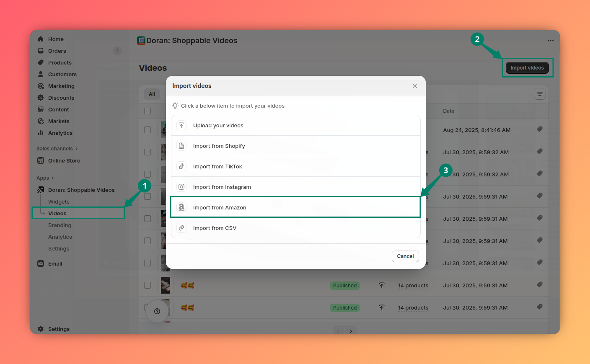Click the Instagram logo icon

click(181, 187)
